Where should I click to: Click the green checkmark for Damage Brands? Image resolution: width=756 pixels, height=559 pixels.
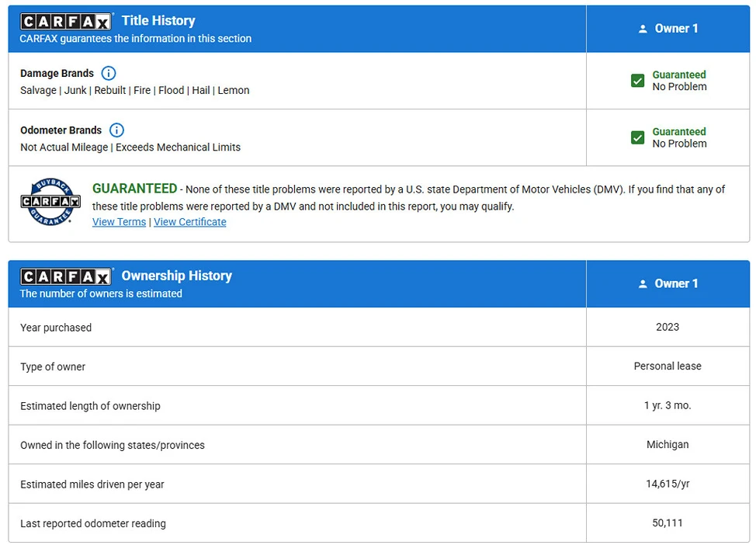637,81
